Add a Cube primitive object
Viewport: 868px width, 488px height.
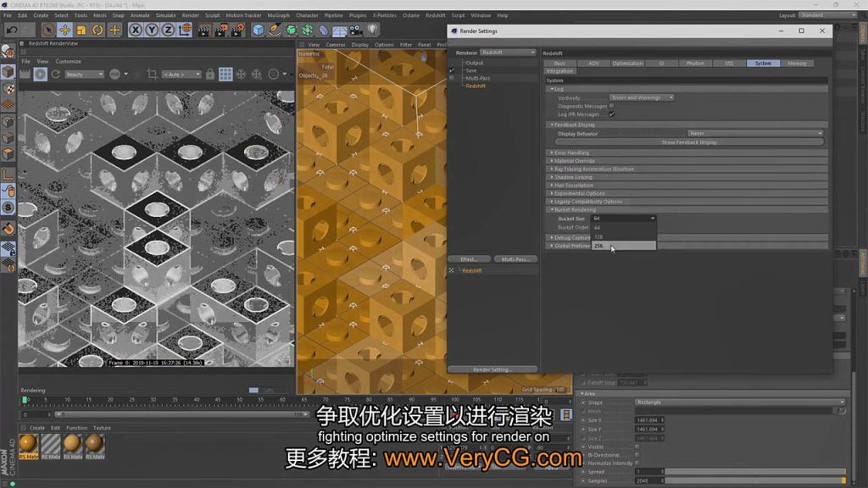pyautogui.click(x=258, y=30)
